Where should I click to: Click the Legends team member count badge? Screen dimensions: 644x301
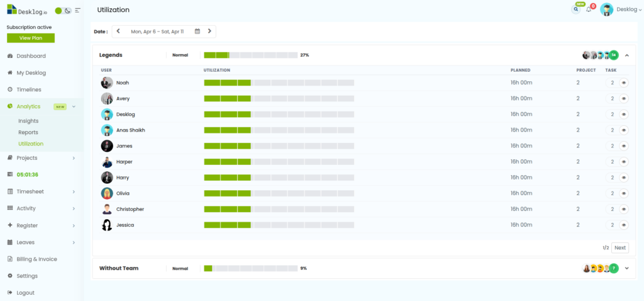click(613, 55)
